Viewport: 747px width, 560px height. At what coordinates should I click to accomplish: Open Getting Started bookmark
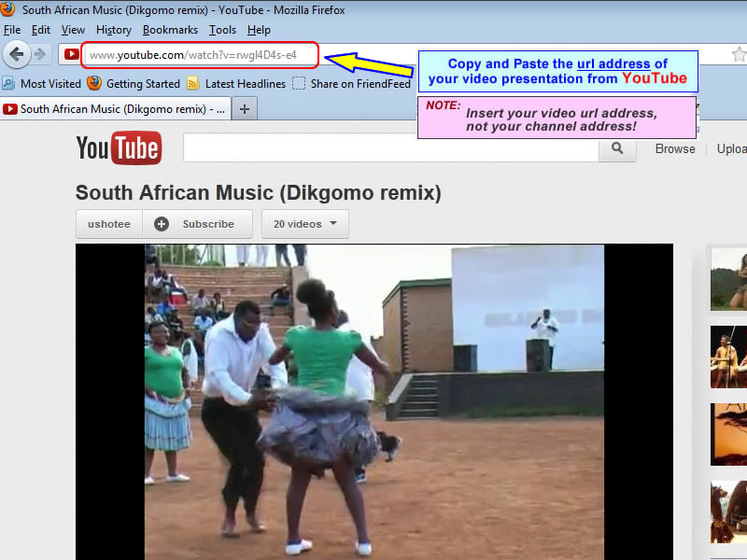[134, 83]
